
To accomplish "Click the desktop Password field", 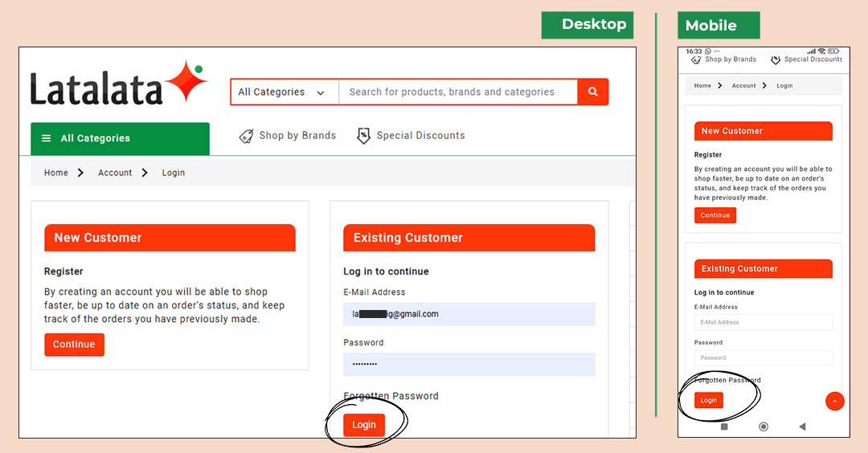I will click(469, 365).
